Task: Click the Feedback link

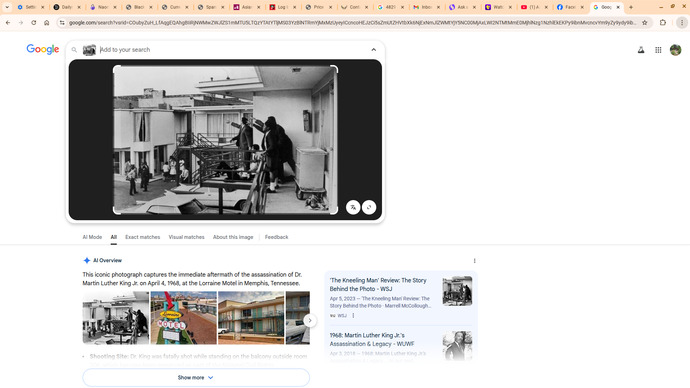Action: 276,237
